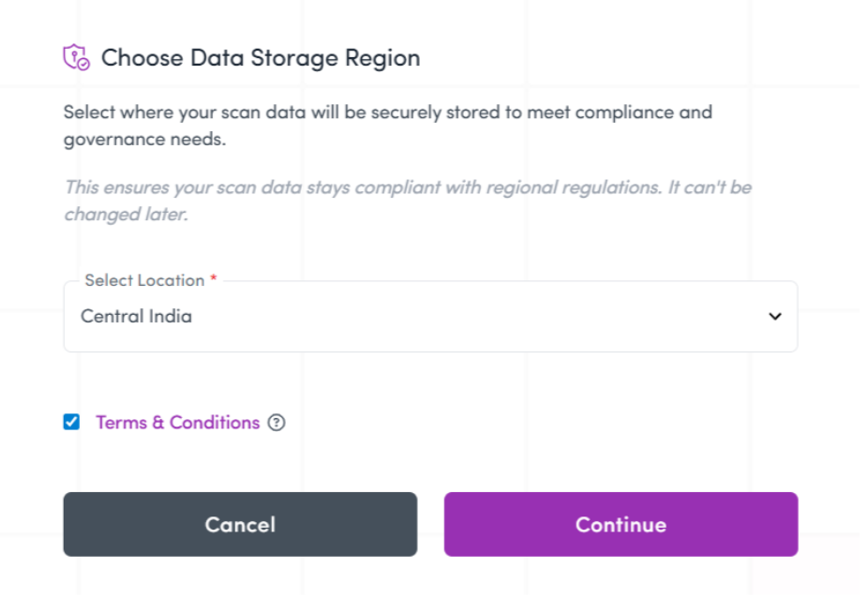The height and width of the screenshot is (598, 868).
Task: Open the Terms & Conditions link
Action: point(177,423)
